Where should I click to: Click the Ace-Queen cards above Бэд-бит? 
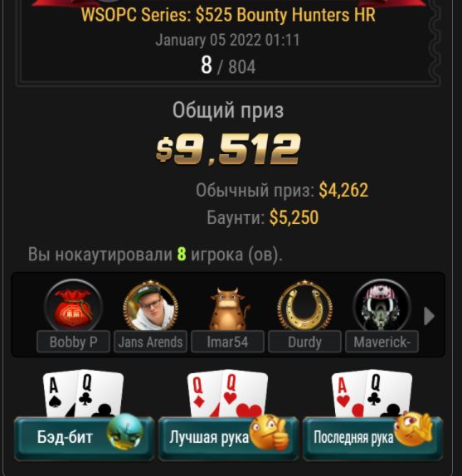[83, 393]
